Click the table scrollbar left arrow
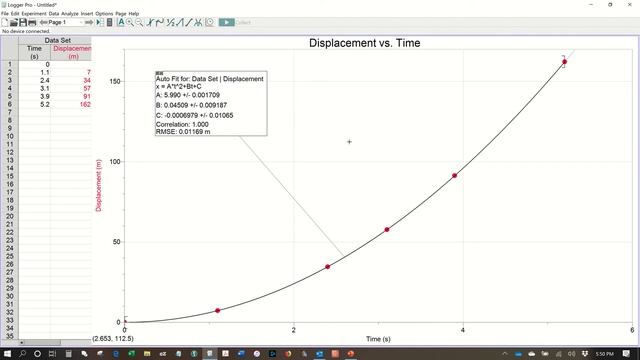Screen dimensions: 640x360 pos(22,342)
